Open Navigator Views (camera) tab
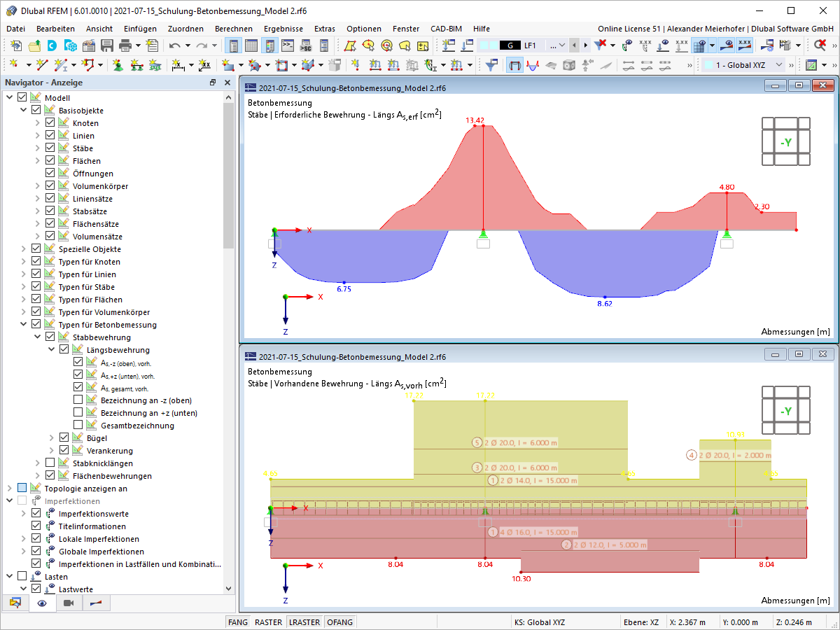The height and width of the screenshot is (630, 840). 69,603
